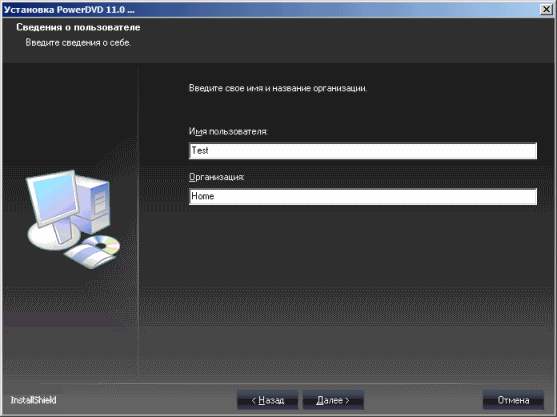Focus the Имя пользователя input field
This screenshot has height=417, width=557.
tap(363, 151)
